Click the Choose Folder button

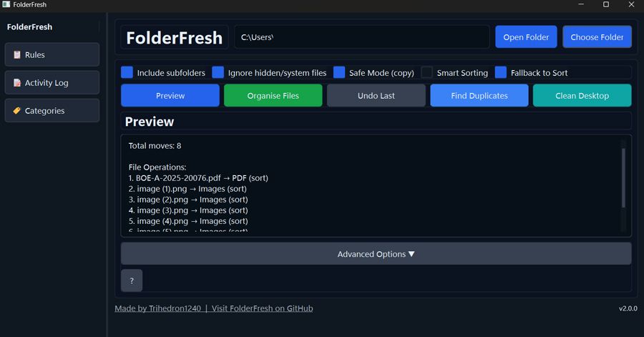[x=597, y=37]
